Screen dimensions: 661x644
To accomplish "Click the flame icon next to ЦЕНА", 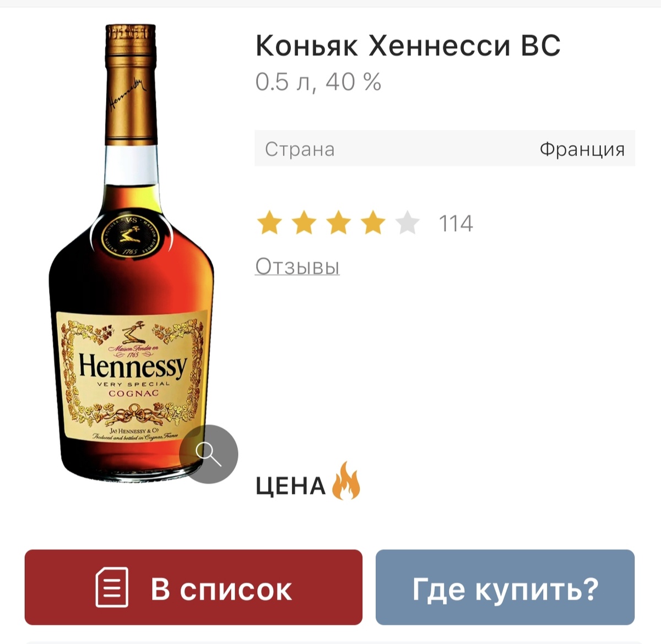I will click(345, 481).
